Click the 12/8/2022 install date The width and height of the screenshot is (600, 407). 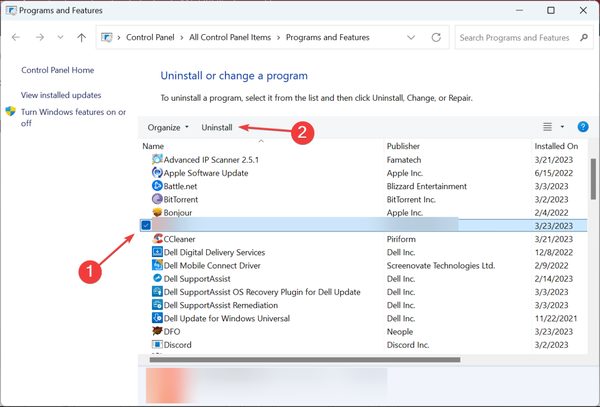(x=554, y=252)
